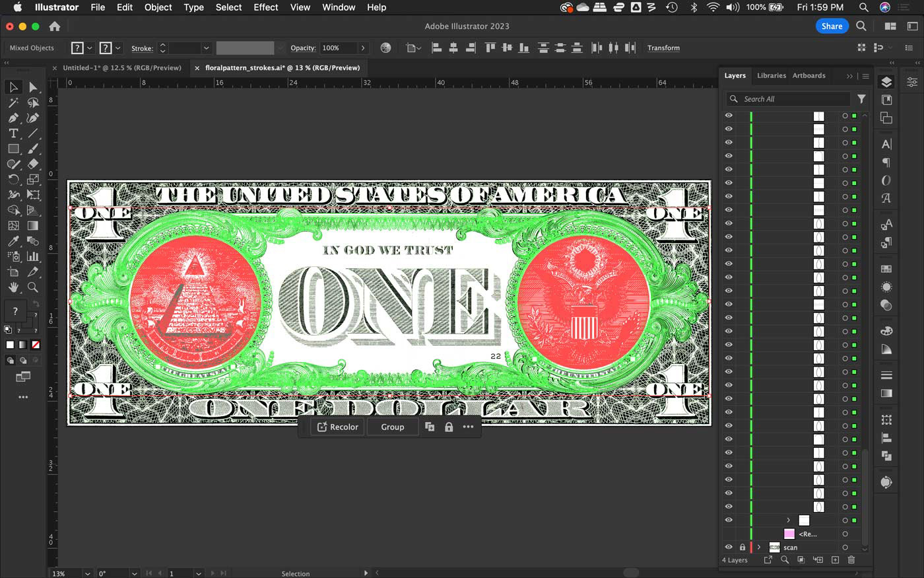Open the Object menu
The image size is (924, 578).
point(158,7)
